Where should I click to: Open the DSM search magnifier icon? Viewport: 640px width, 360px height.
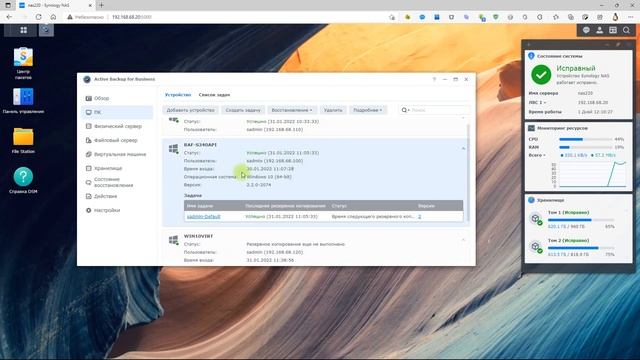tap(627, 30)
